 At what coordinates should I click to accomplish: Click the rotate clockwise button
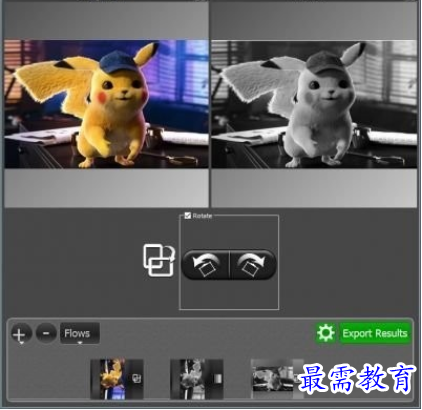[x=253, y=264]
